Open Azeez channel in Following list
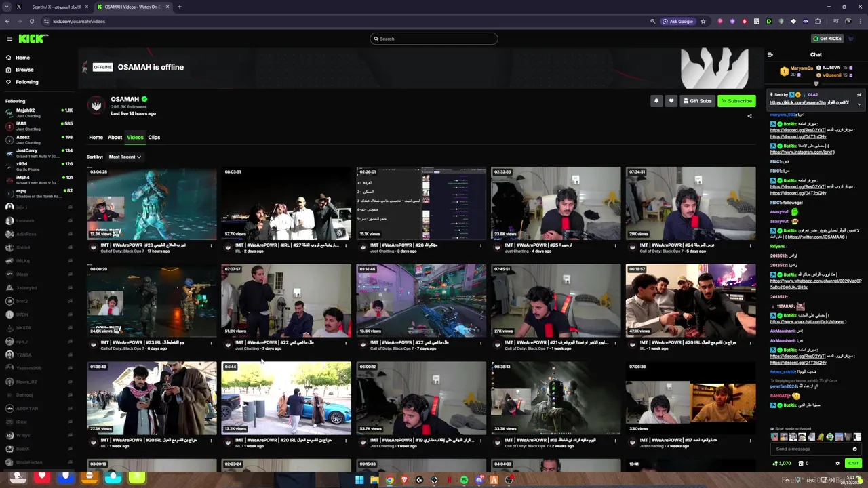The height and width of the screenshot is (488, 868). pyautogui.click(x=39, y=140)
